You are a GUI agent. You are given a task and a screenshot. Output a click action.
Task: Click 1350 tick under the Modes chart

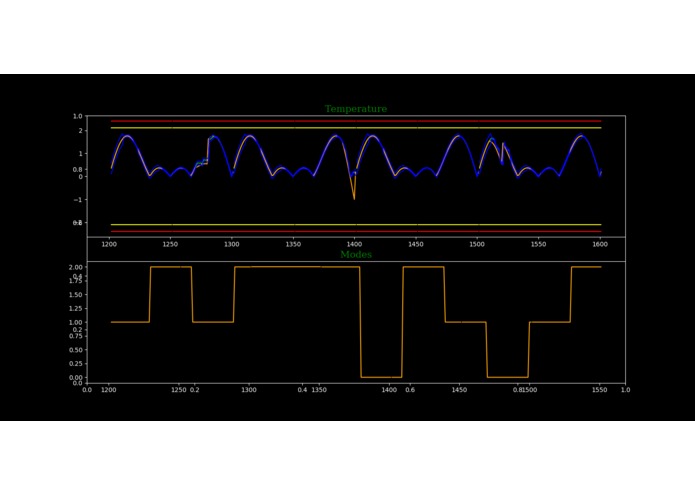tap(319, 390)
